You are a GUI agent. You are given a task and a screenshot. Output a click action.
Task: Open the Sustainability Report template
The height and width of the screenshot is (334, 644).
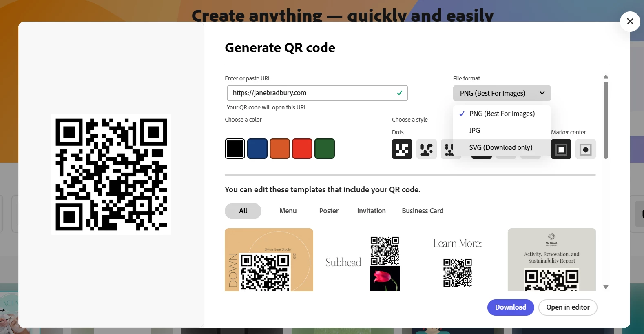click(x=552, y=260)
